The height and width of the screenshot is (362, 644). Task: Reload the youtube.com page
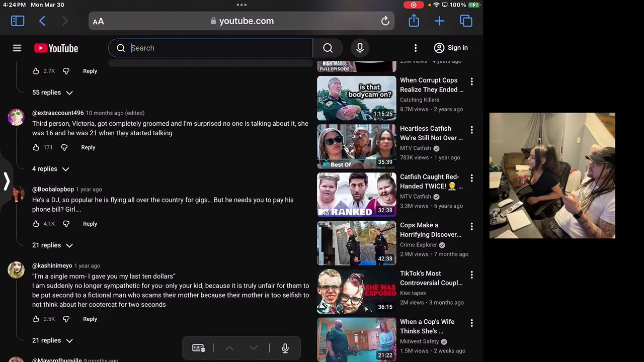(x=385, y=21)
